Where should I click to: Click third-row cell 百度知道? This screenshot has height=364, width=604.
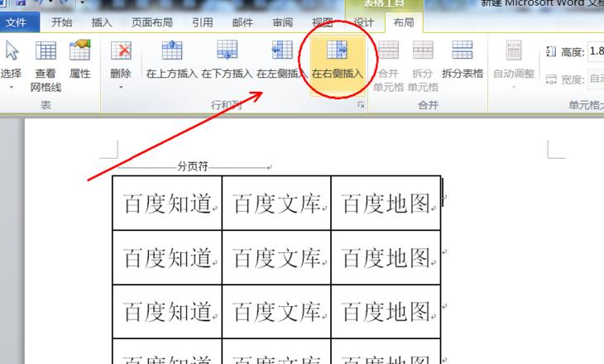167,312
